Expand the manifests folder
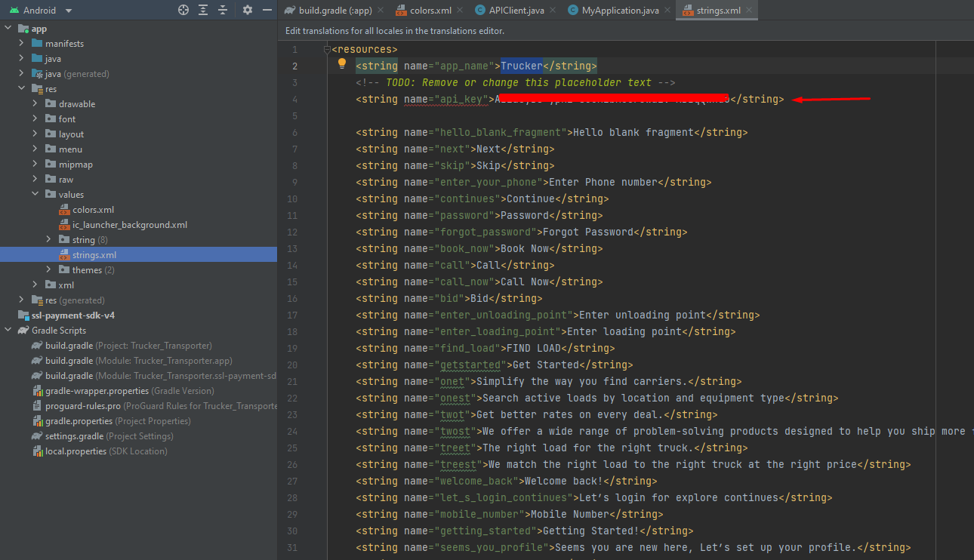974x560 pixels. tap(22, 44)
